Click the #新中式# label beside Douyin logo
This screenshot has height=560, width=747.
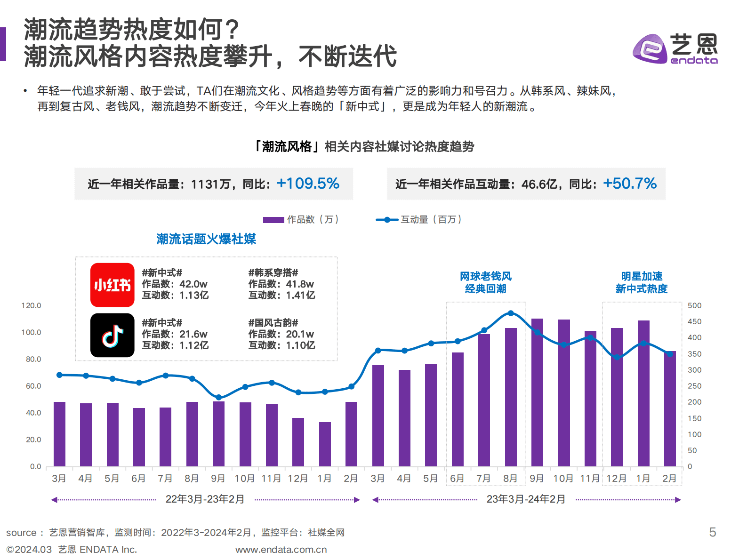[162, 323]
